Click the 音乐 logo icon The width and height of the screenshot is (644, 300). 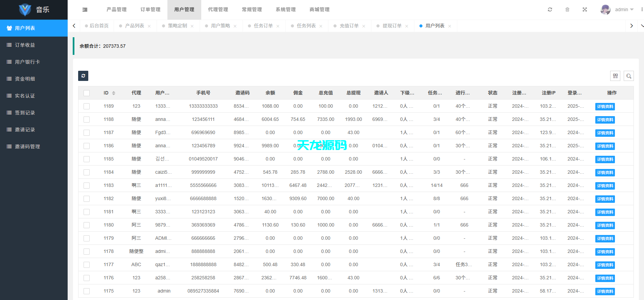tap(25, 10)
